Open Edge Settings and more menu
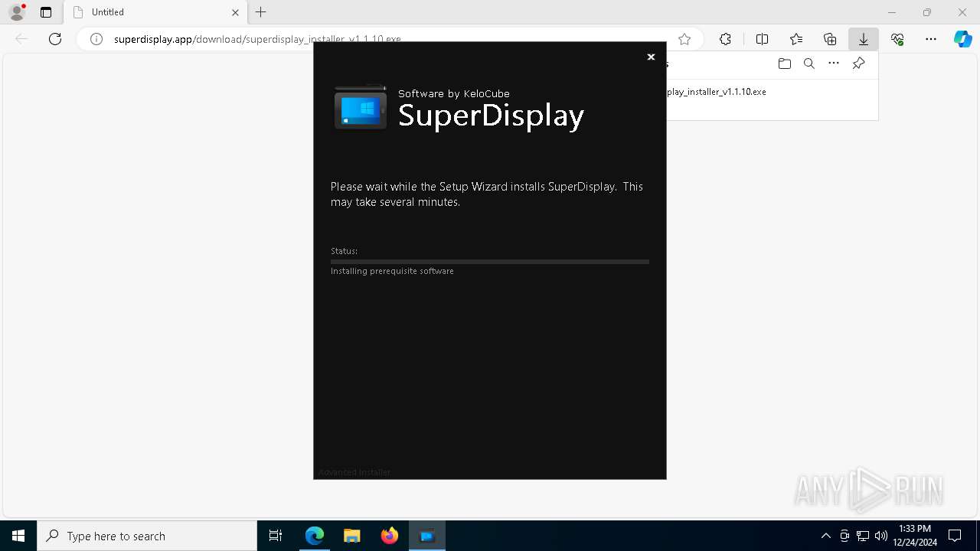980x551 pixels. pos(931,39)
